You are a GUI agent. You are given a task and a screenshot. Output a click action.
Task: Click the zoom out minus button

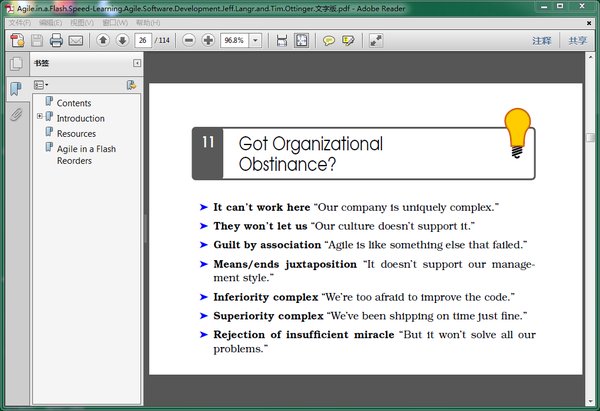click(x=188, y=40)
